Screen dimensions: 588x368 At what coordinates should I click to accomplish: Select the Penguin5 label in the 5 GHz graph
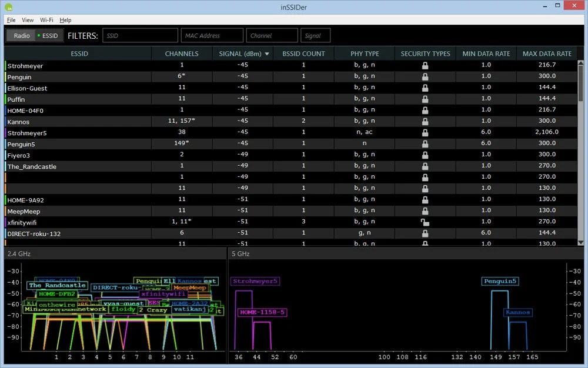click(500, 281)
